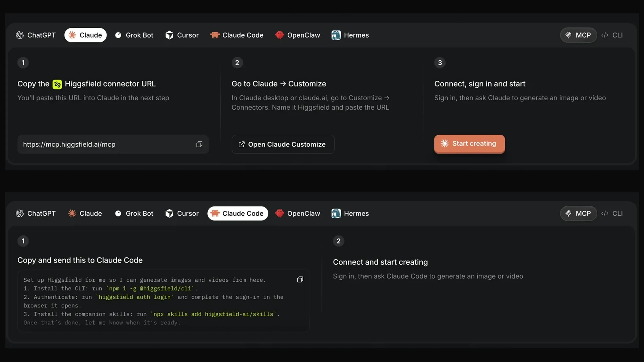Click the green Higgsfield logo in the step 1 heading
Image resolution: width=644 pixels, height=362 pixels.
[57, 84]
